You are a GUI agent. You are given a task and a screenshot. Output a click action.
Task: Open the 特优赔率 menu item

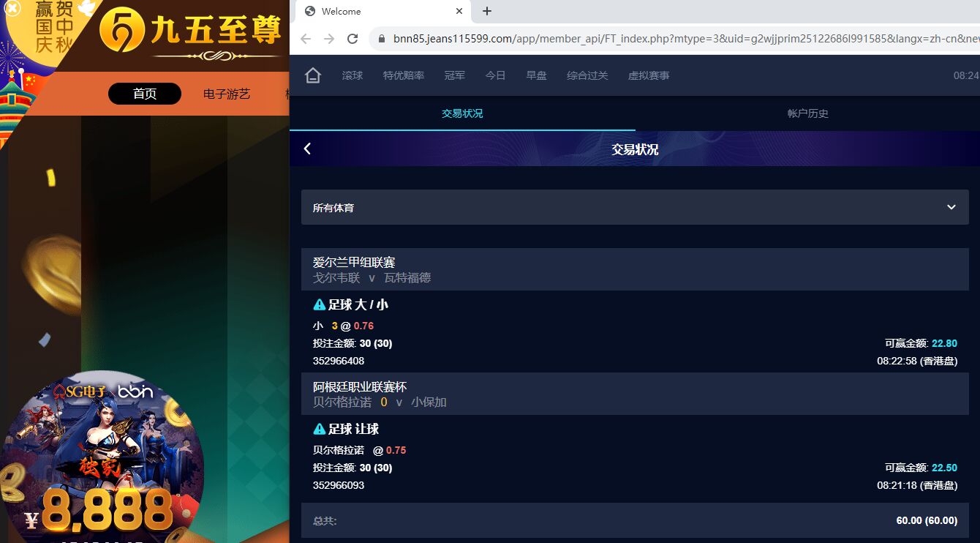404,75
